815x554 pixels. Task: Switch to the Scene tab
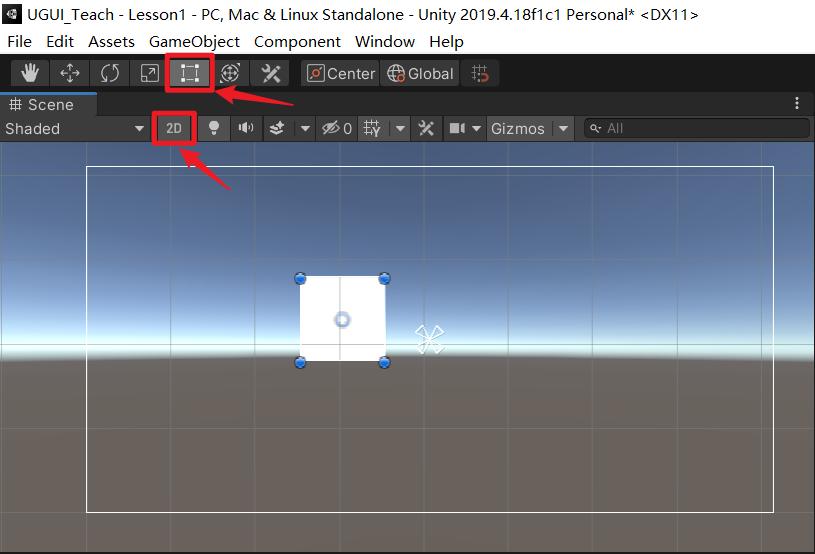[48, 104]
